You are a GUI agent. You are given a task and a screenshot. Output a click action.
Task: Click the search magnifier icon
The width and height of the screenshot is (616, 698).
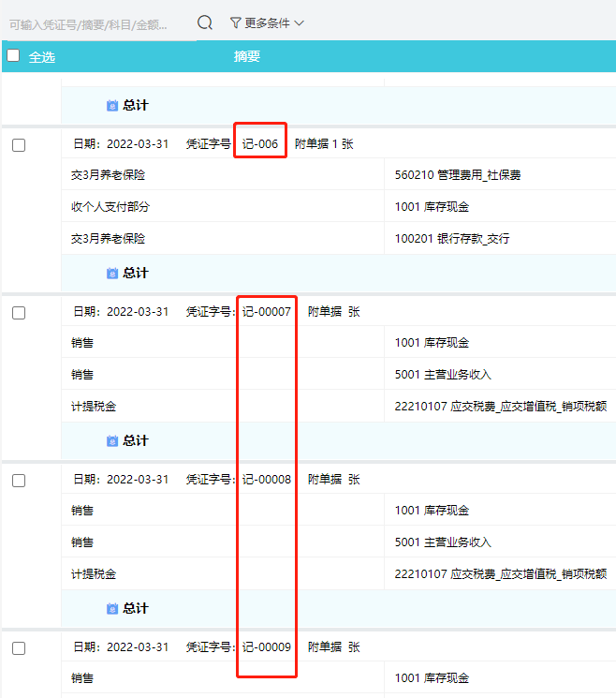(x=205, y=22)
